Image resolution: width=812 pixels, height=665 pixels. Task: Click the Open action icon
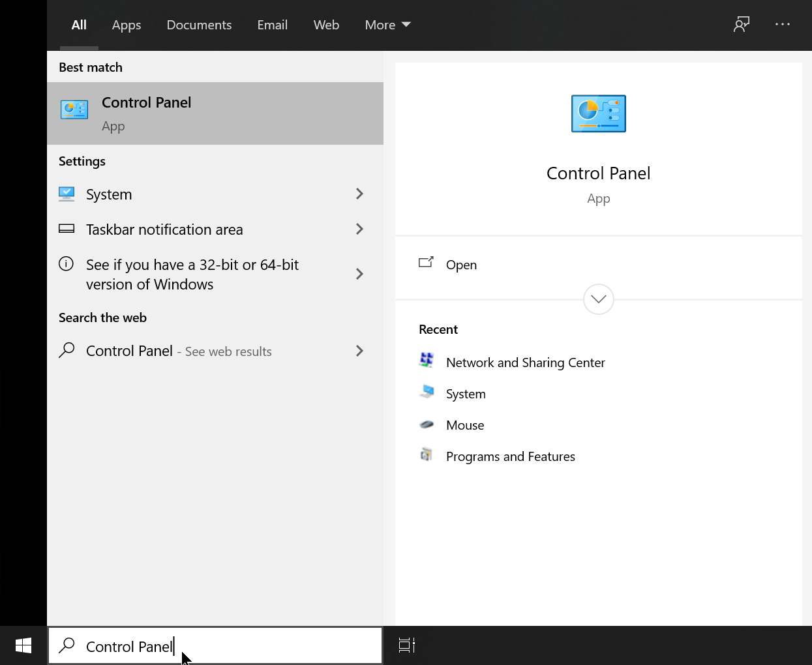(x=426, y=263)
